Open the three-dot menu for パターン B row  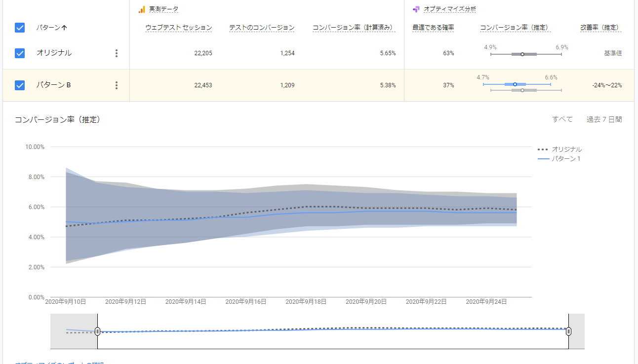117,85
